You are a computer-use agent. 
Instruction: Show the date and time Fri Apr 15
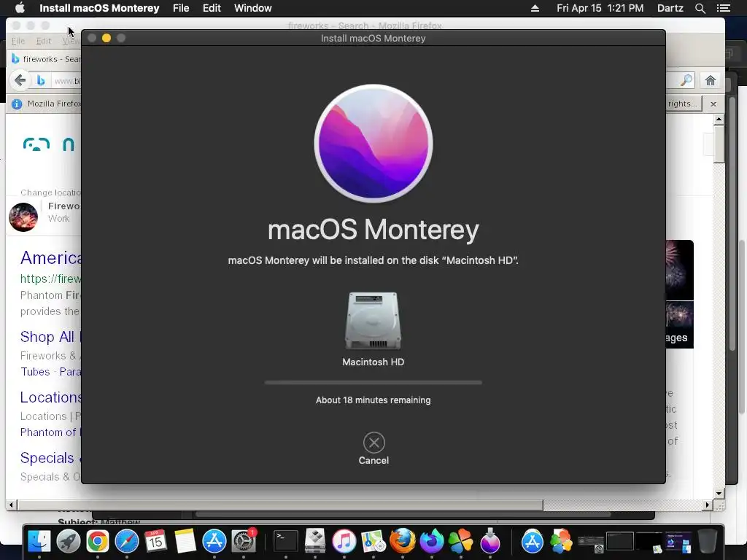[x=600, y=8]
